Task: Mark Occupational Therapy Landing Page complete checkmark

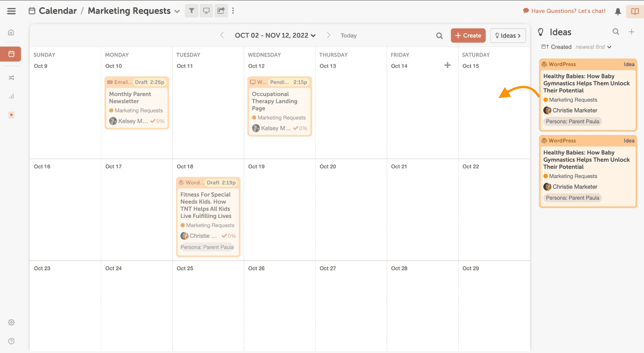Action: (296, 128)
